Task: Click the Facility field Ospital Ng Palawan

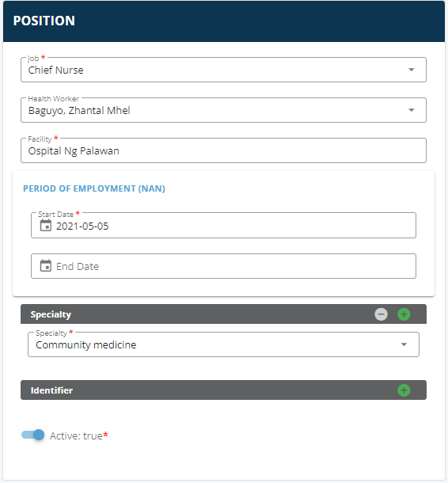Action: (223, 150)
